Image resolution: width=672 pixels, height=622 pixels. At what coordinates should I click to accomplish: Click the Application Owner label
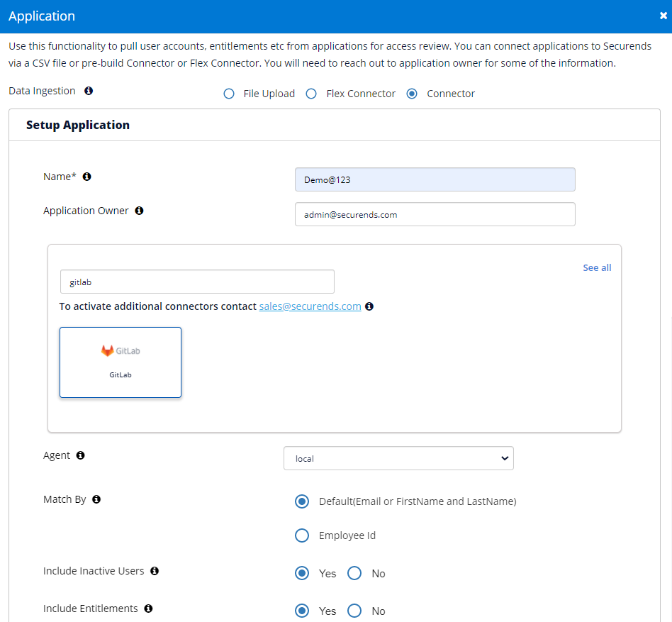pyautogui.click(x=86, y=211)
